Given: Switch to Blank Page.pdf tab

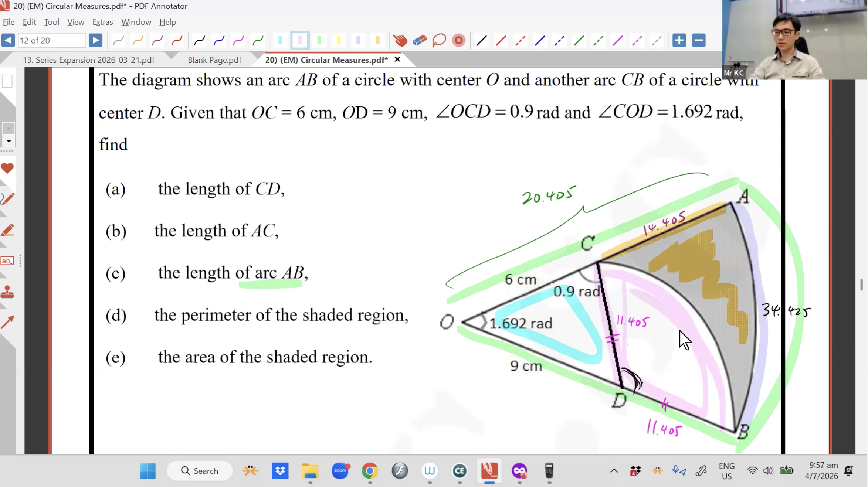Looking at the screenshot, I should [214, 60].
